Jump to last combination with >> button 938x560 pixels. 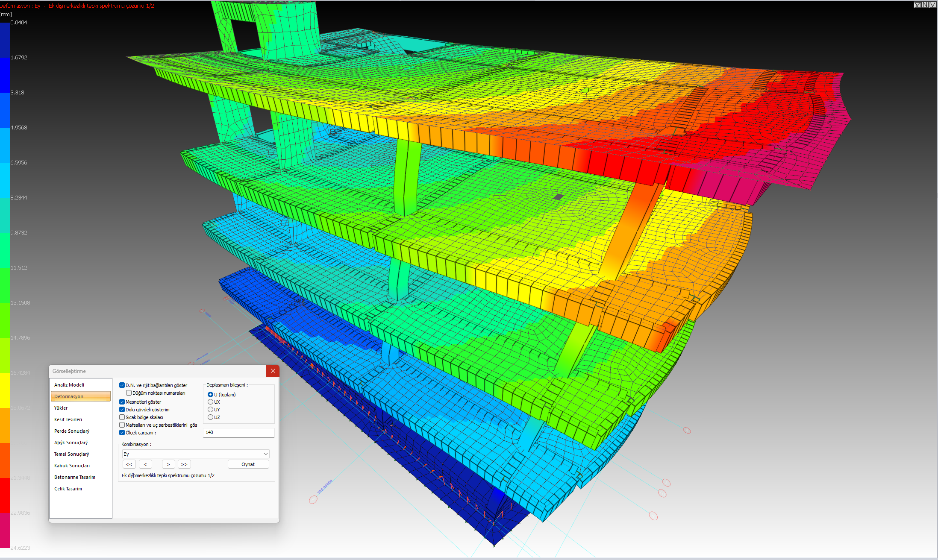pos(184,464)
